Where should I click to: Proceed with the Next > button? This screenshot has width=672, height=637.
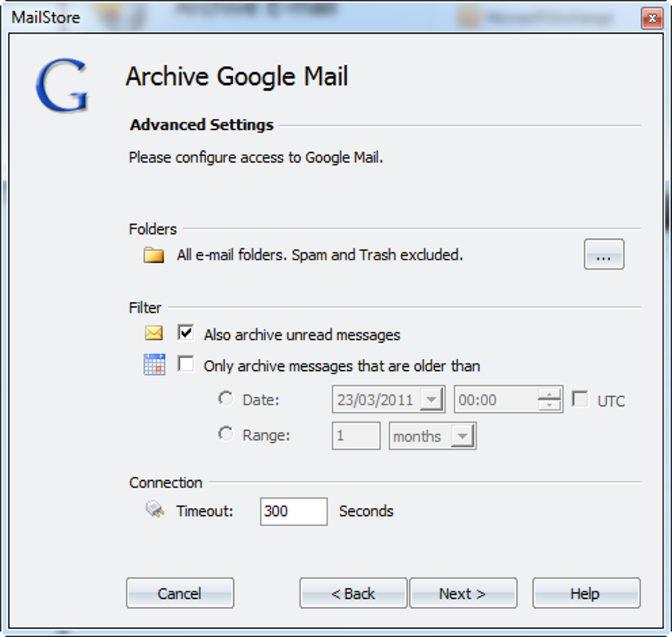(x=463, y=594)
